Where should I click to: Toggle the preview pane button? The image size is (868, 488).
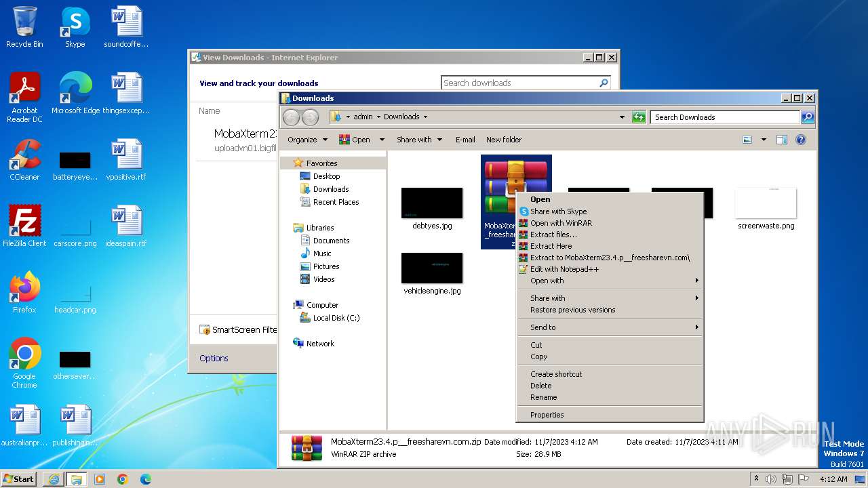coord(781,140)
